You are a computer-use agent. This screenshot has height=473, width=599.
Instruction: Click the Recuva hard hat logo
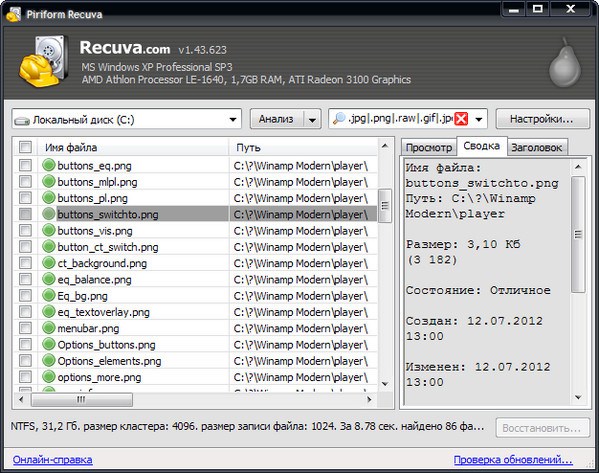43,61
